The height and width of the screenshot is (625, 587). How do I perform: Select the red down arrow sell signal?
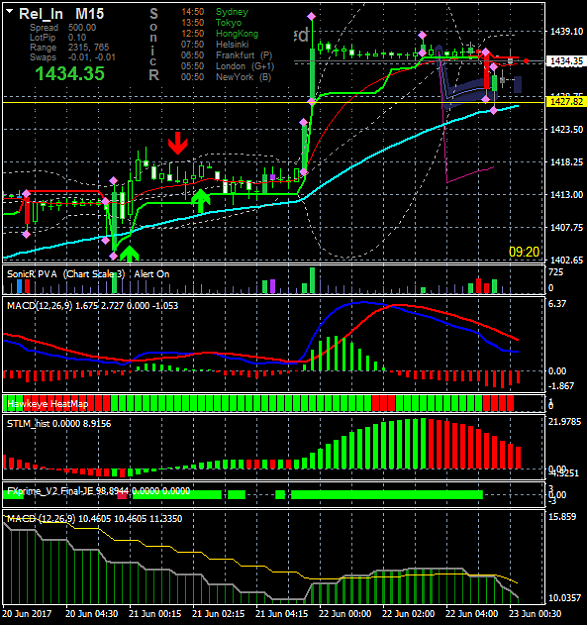(x=177, y=143)
